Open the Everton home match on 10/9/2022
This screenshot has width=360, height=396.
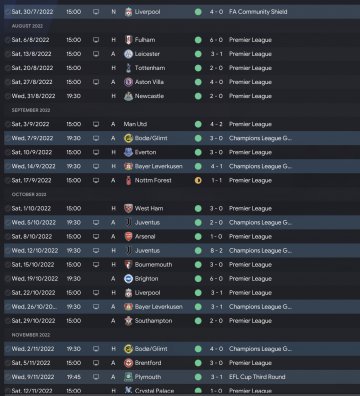pos(182,152)
